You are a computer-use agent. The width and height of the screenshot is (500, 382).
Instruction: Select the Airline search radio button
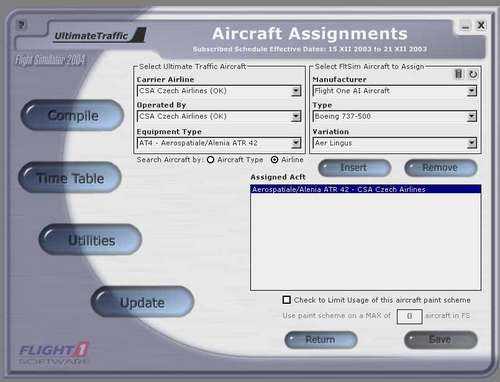coord(274,160)
